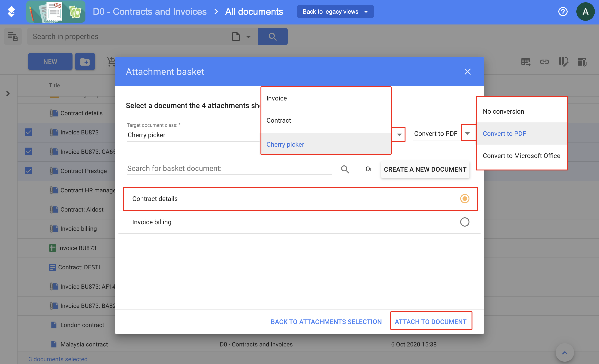Screen dimensions: 599x364
Task: Open the D0 Contracts and Invoices cabinet thumbnail
Action: [x=56, y=11]
